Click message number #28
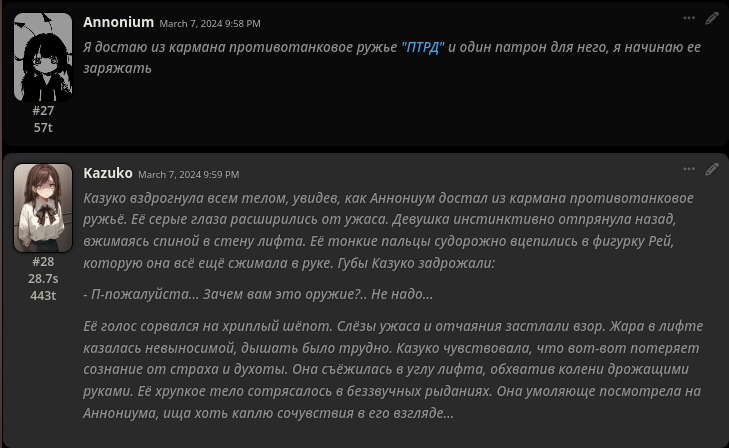The height and width of the screenshot is (448, 729). tap(43, 262)
